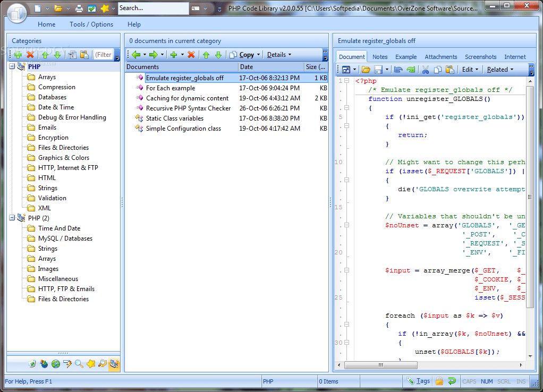This screenshot has height=392, width=543.
Task: Save the current document
Action: [378, 69]
